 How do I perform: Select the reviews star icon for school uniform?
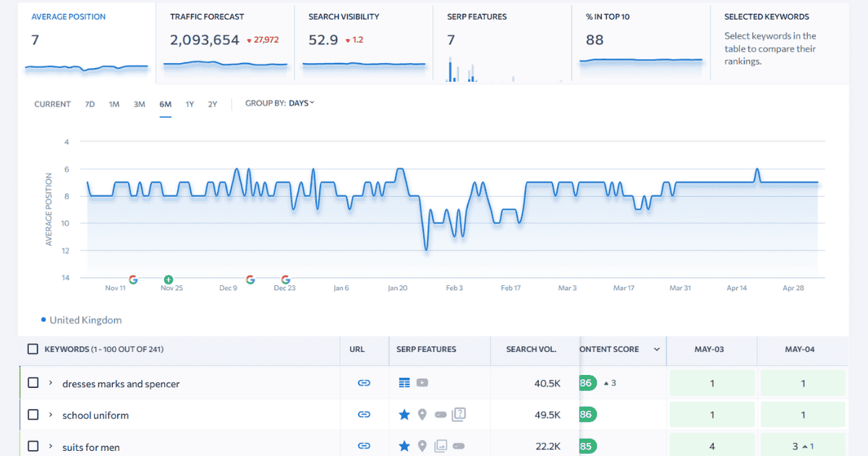click(x=403, y=414)
